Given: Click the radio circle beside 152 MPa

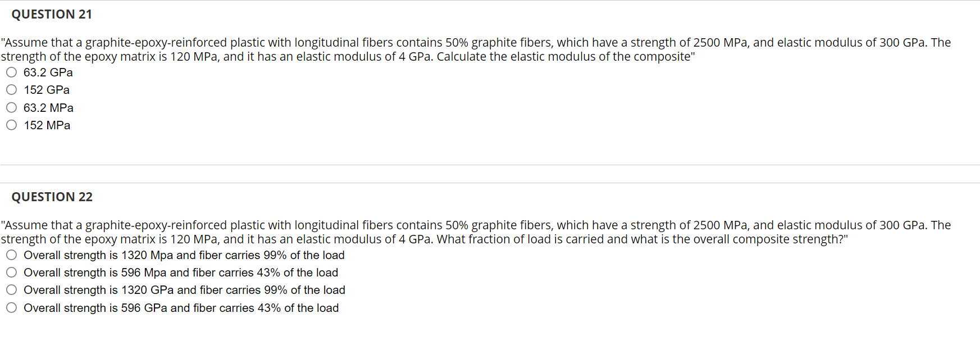Looking at the screenshot, I should point(11,125).
